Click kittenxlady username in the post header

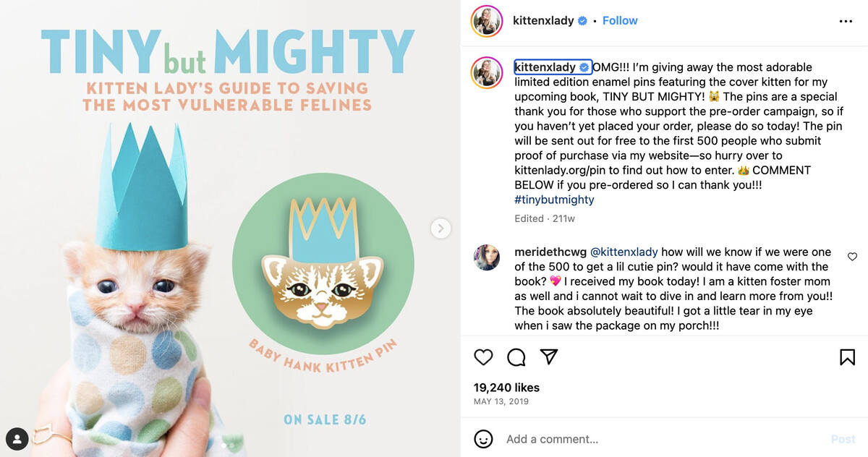tap(543, 21)
